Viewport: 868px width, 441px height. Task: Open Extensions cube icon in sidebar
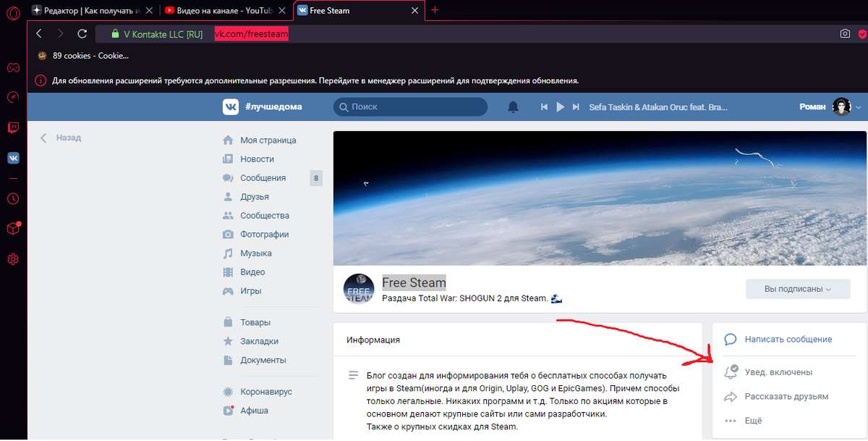(x=13, y=228)
